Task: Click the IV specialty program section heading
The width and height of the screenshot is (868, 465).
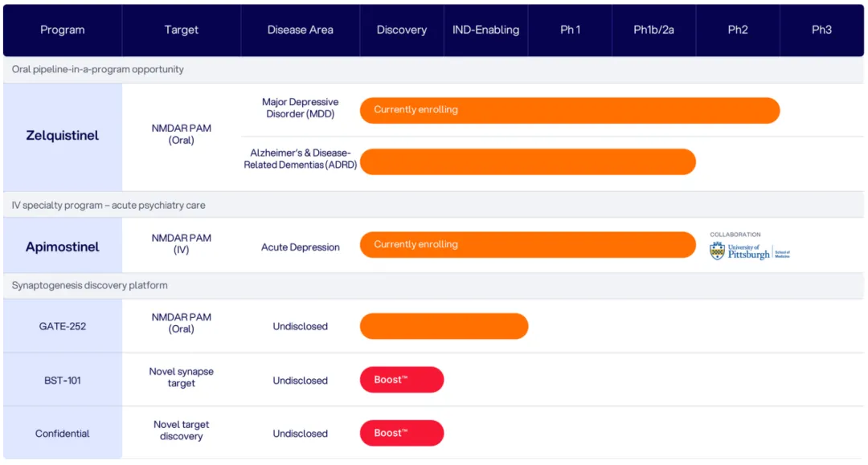Action: coord(108,205)
